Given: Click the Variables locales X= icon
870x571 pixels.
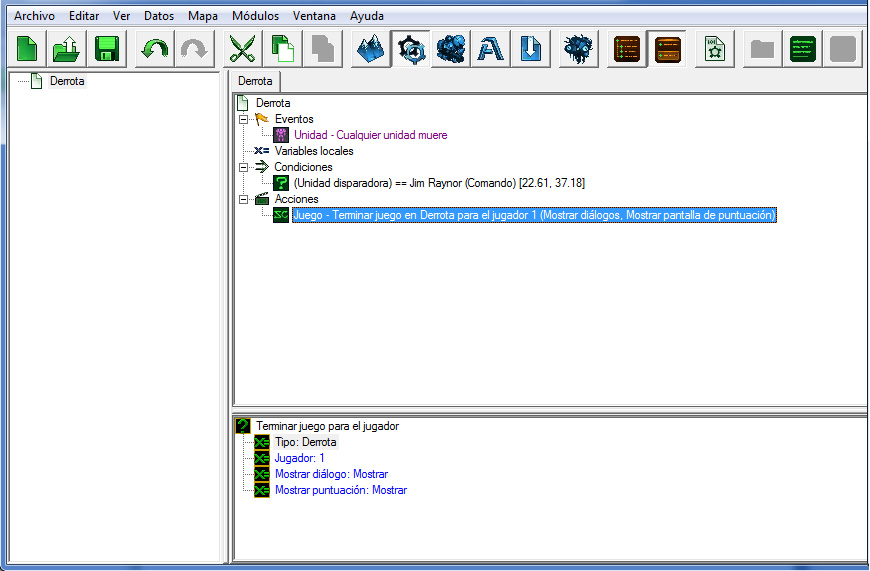Looking at the screenshot, I should point(262,151).
